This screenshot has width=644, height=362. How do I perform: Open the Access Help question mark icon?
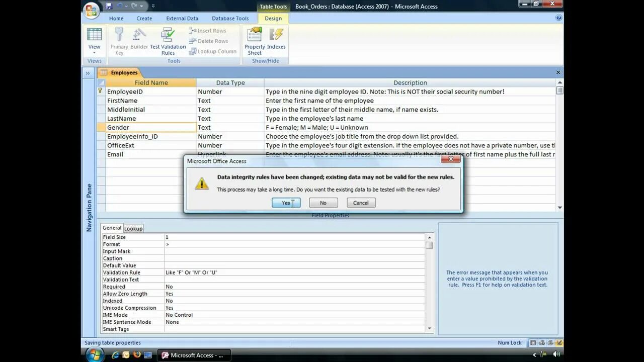point(558,18)
